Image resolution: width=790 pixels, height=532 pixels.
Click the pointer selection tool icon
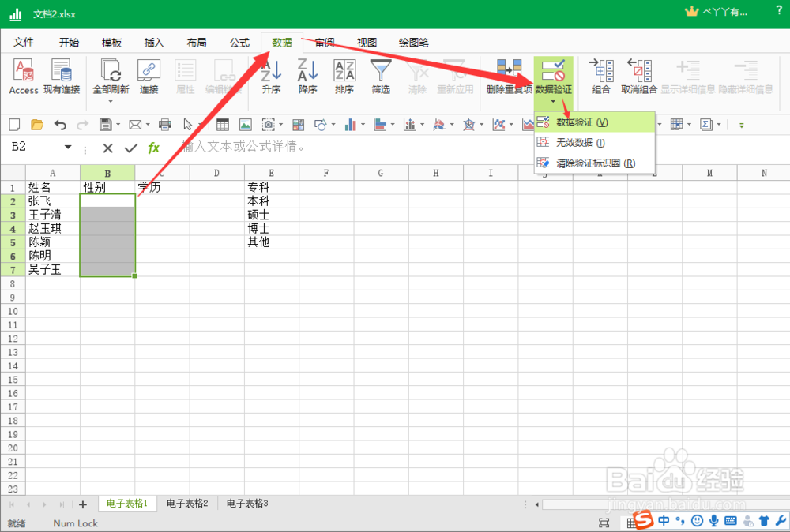point(188,125)
